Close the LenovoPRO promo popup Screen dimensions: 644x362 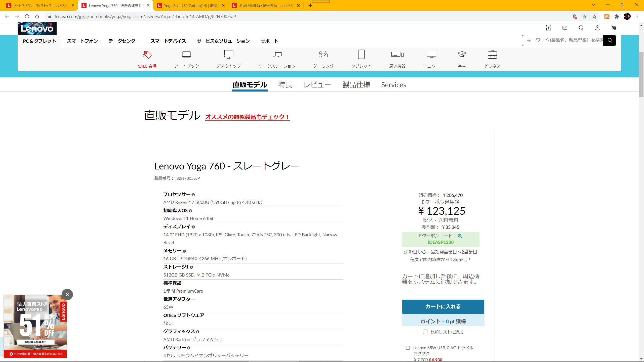[x=67, y=295]
